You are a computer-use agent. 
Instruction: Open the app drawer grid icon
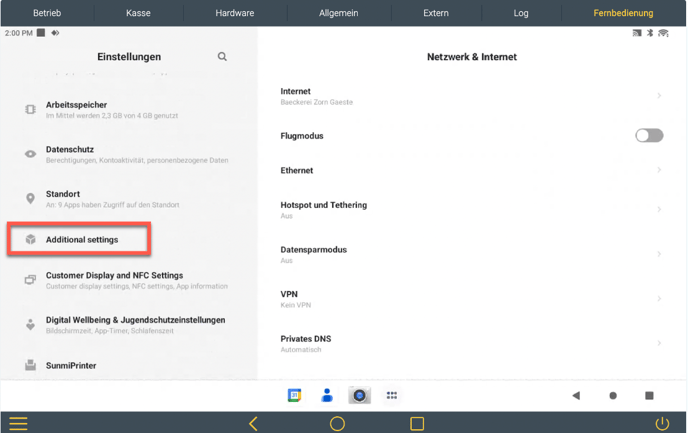[x=392, y=396]
